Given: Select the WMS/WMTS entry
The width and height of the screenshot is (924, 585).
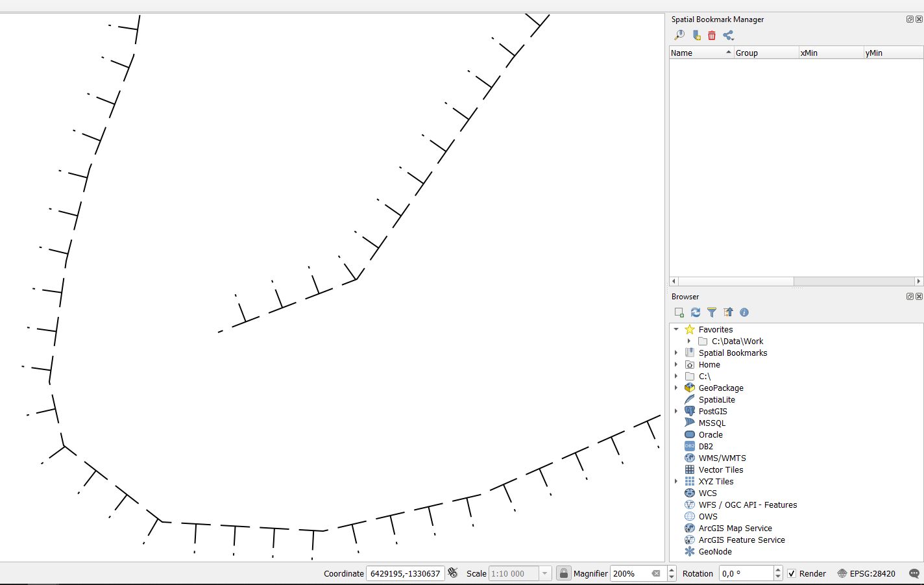Looking at the screenshot, I should point(722,458).
